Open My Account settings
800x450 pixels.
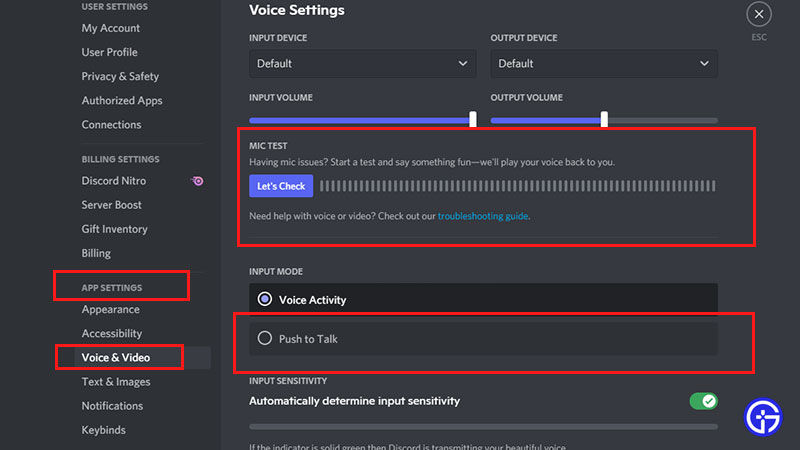click(x=111, y=28)
